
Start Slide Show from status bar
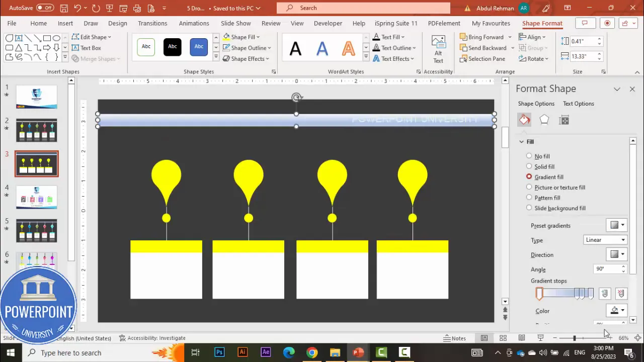[540, 338]
